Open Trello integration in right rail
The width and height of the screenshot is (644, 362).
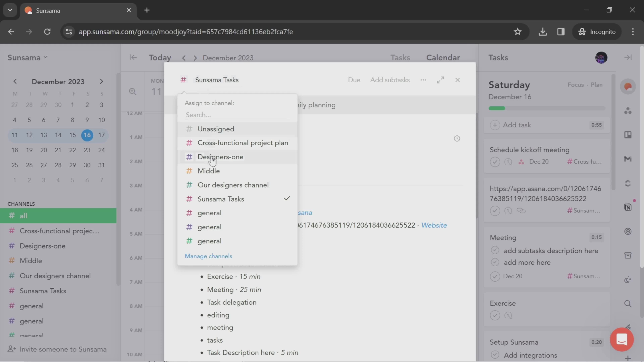pos(628,135)
